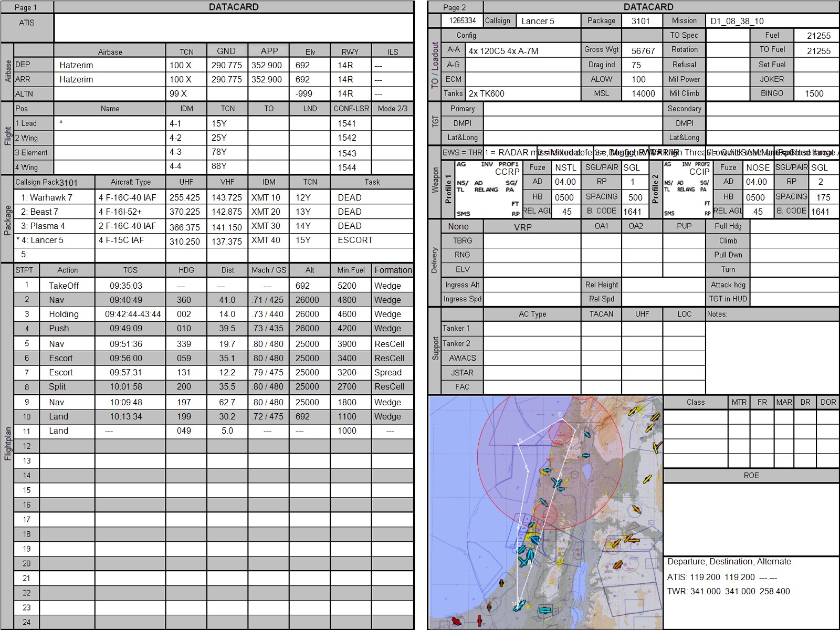
Task: Click the empty ATIS text field
Action: click(x=234, y=28)
